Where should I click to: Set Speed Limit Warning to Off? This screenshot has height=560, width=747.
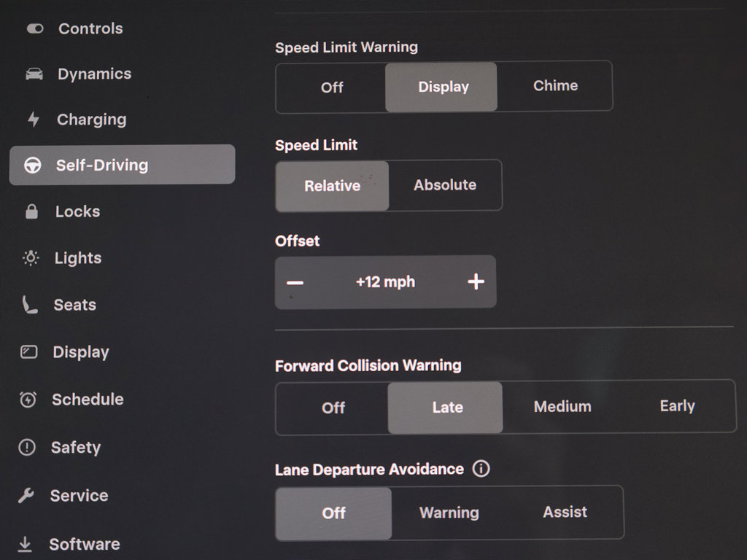coord(332,87)
